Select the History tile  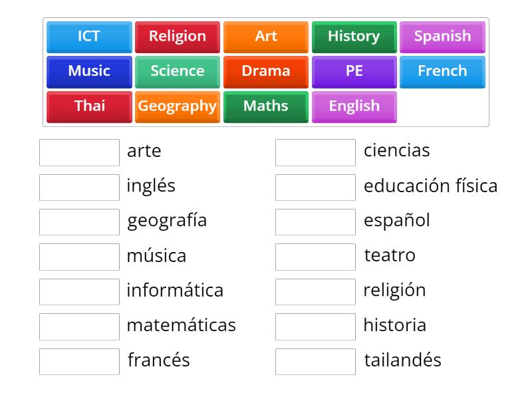(354, 37)
